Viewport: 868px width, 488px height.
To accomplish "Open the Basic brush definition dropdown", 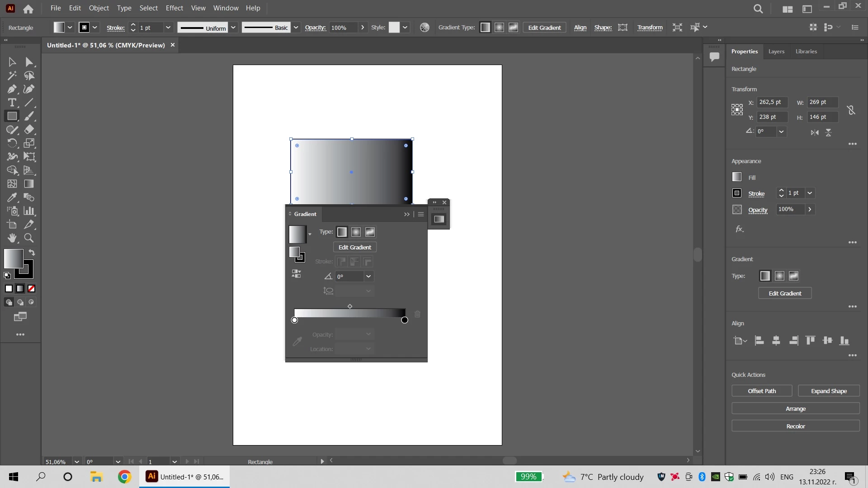I will 296,28.
